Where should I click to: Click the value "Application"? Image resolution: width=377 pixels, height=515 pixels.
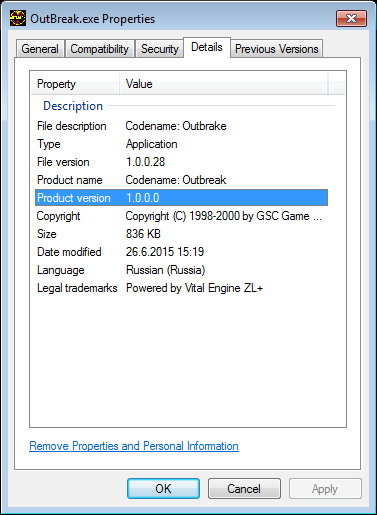[x=152, y=144]
